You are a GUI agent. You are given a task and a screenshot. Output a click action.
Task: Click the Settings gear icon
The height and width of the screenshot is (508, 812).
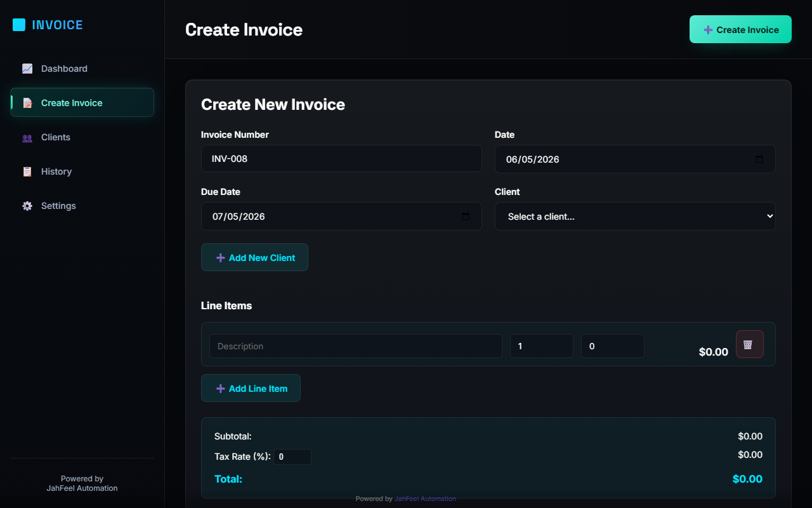point(27,206)
